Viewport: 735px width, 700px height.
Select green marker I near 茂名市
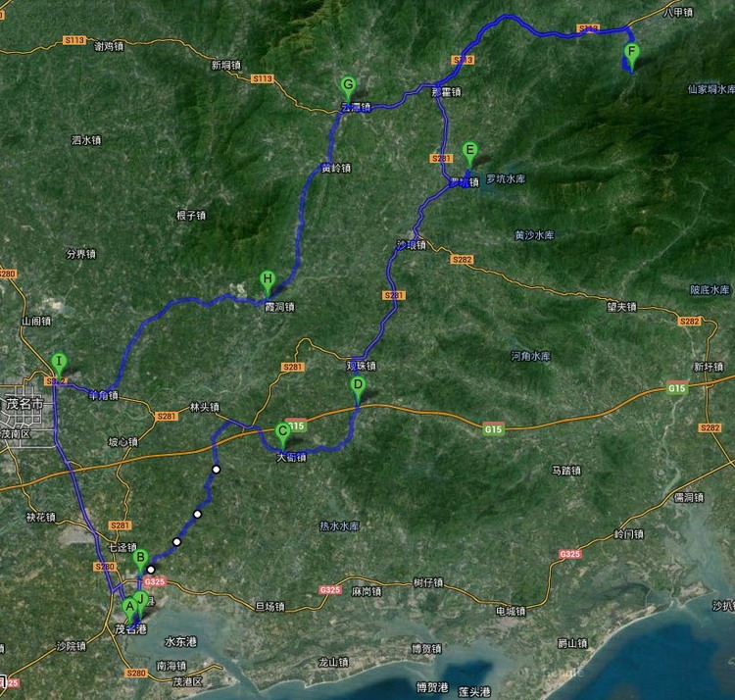click(59, 363)
